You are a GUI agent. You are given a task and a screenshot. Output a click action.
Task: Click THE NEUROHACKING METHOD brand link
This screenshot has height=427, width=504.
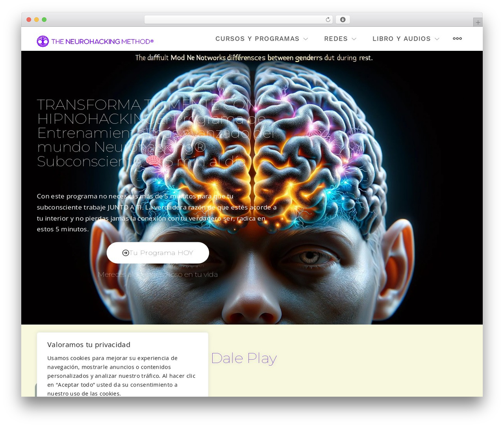pos(95,41)
